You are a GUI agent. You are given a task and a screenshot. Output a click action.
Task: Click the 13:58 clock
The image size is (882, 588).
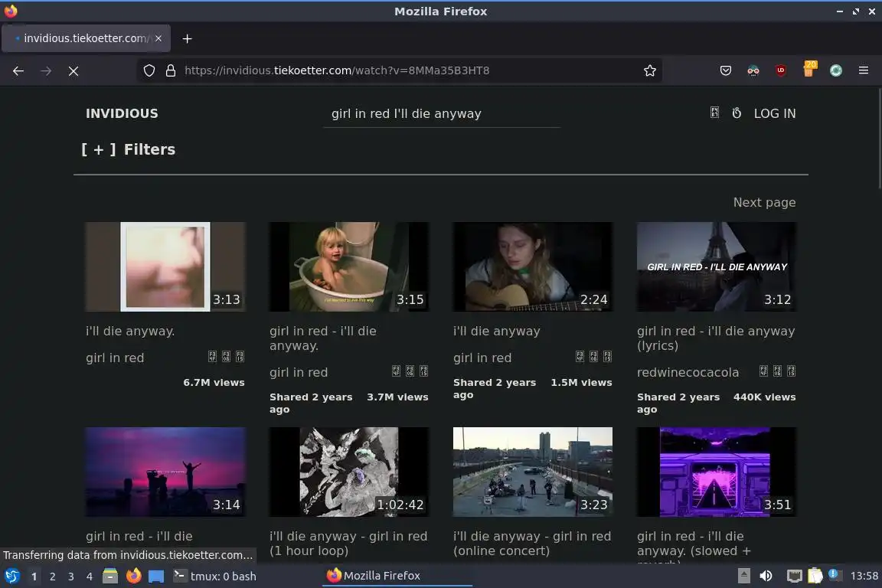coord(864,576)
